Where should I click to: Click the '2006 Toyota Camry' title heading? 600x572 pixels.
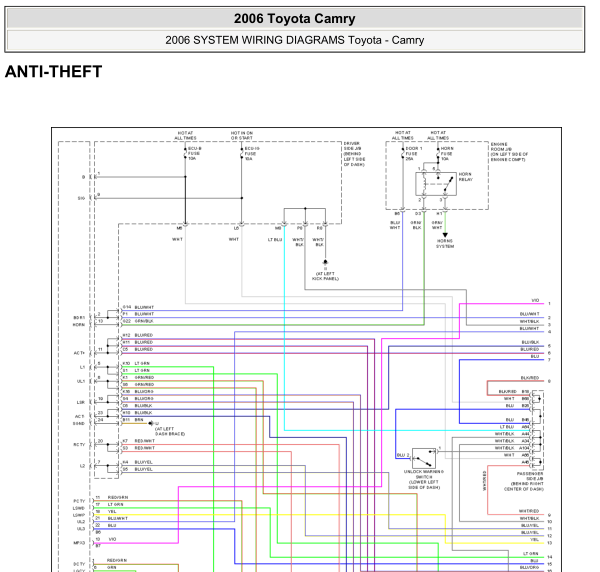[294, 18]
